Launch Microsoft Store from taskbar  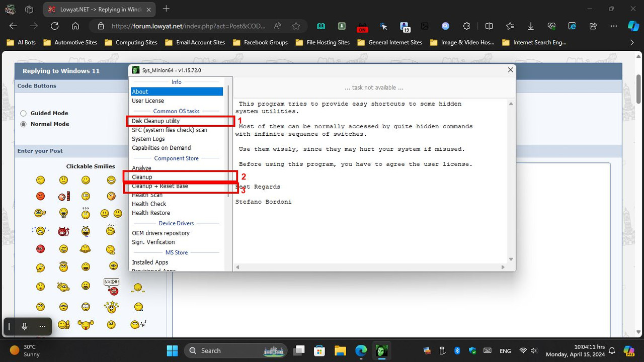(319, 350)
